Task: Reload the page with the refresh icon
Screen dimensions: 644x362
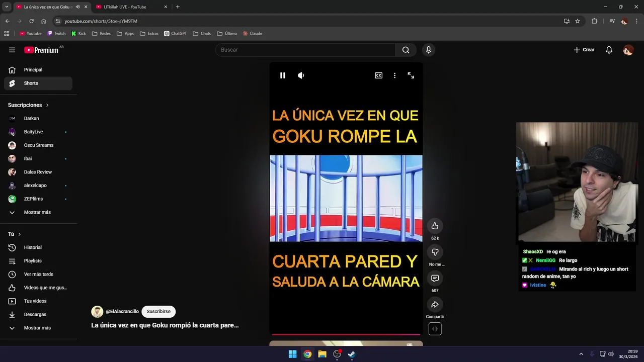Action: [31, 21]
